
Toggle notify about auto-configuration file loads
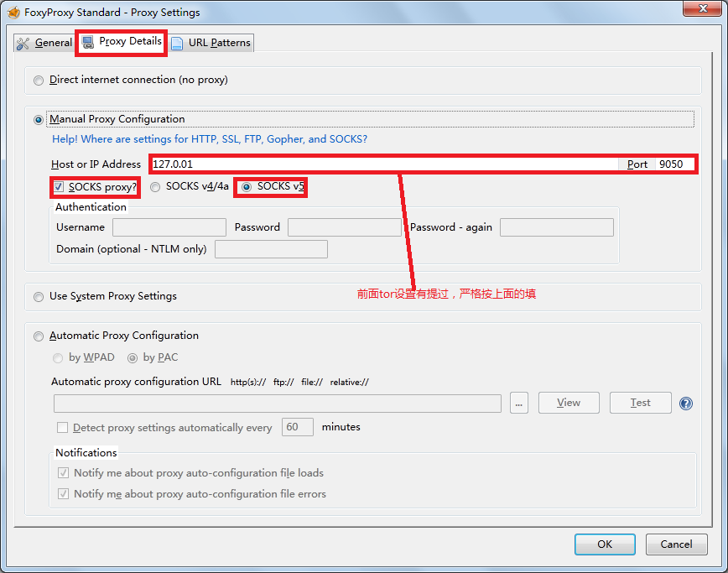click(x=63, y=472)
